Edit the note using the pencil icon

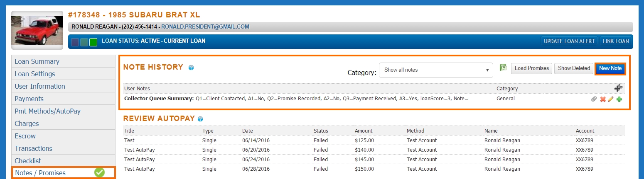tap(611, 99)
